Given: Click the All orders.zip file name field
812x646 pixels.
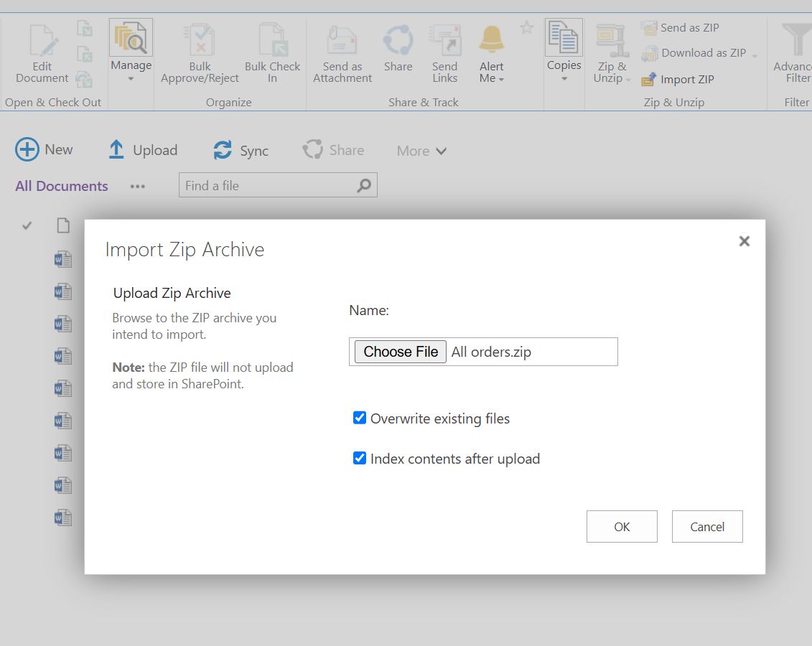Looking at the screenshot, I should [491, 352].
